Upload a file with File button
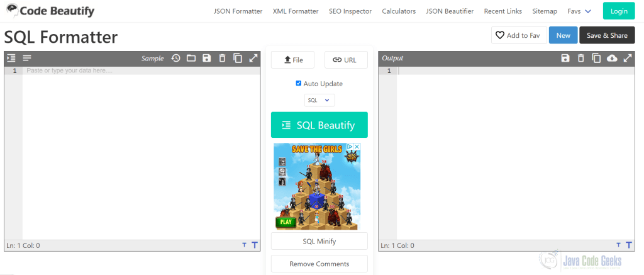 pyautogui.click(x=293, y=60)
